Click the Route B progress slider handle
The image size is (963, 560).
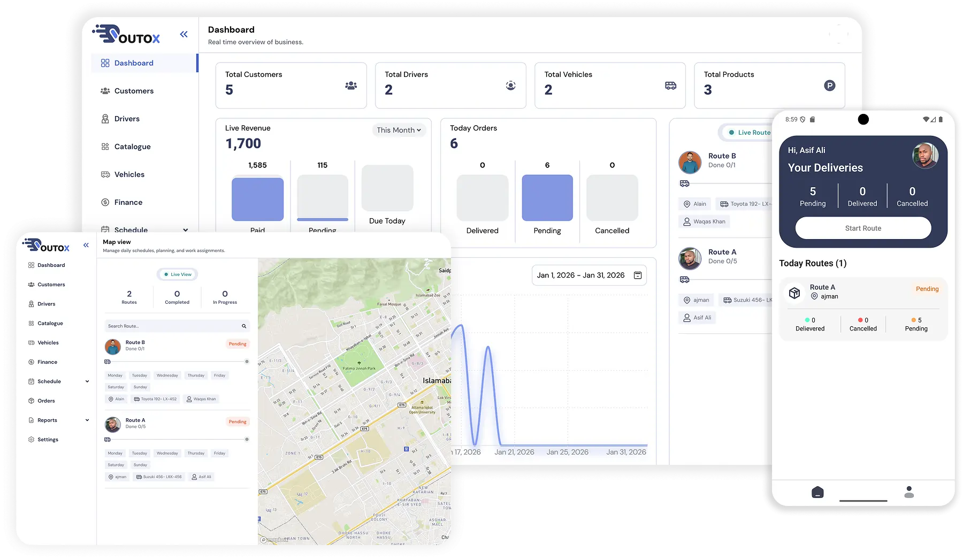click(247, 362)
